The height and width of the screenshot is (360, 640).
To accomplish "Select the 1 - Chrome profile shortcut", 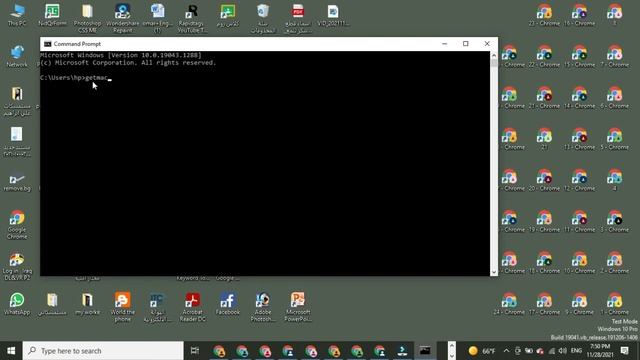I will (x=614, y=304).
